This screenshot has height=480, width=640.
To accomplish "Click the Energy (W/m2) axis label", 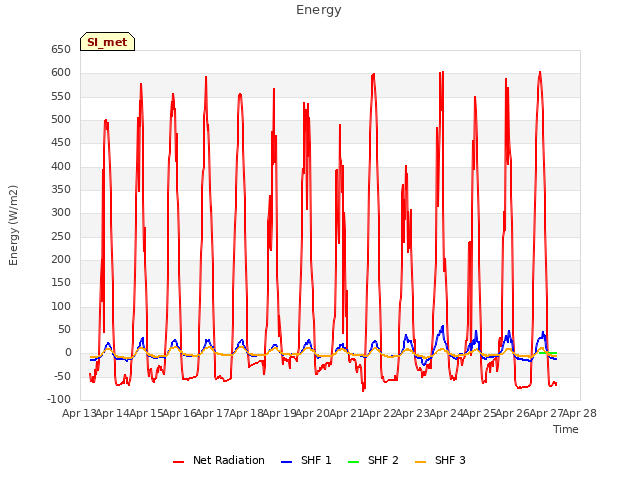I will point(13,225).
